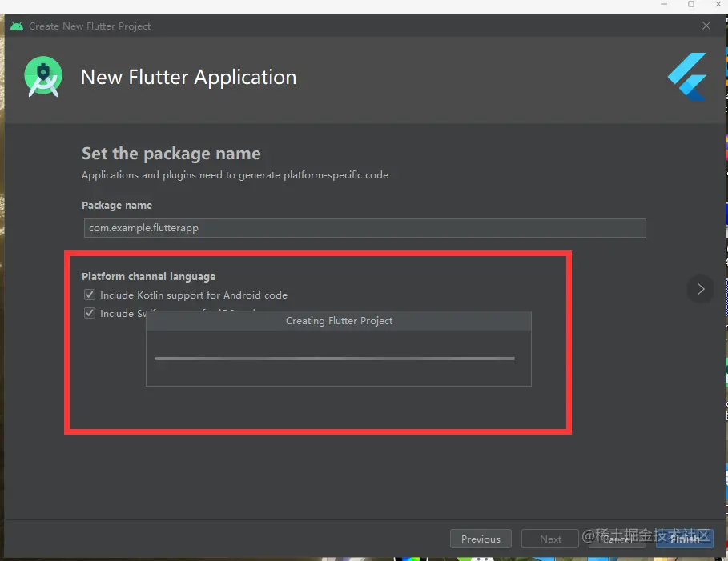The image size is (728, 561).
Task: Click the Finish button
Action: pyautogui.click(x=685, y=539)
